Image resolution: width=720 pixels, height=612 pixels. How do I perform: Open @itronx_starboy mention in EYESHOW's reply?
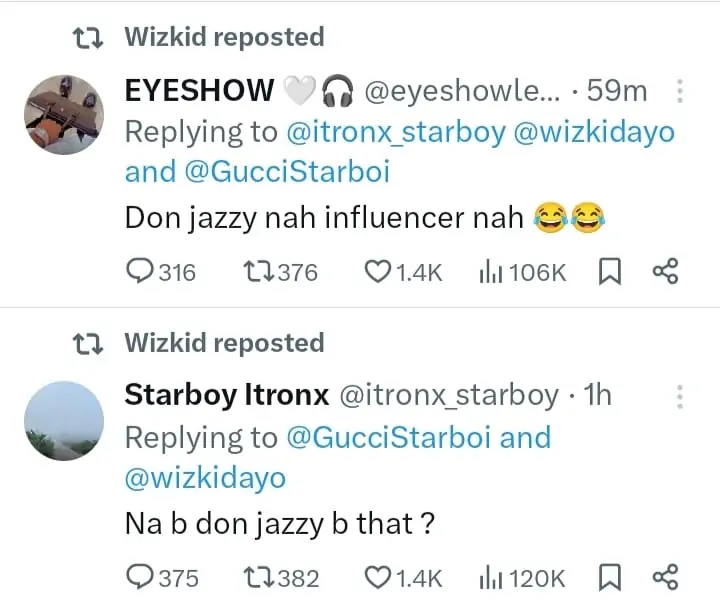point(398,132)
